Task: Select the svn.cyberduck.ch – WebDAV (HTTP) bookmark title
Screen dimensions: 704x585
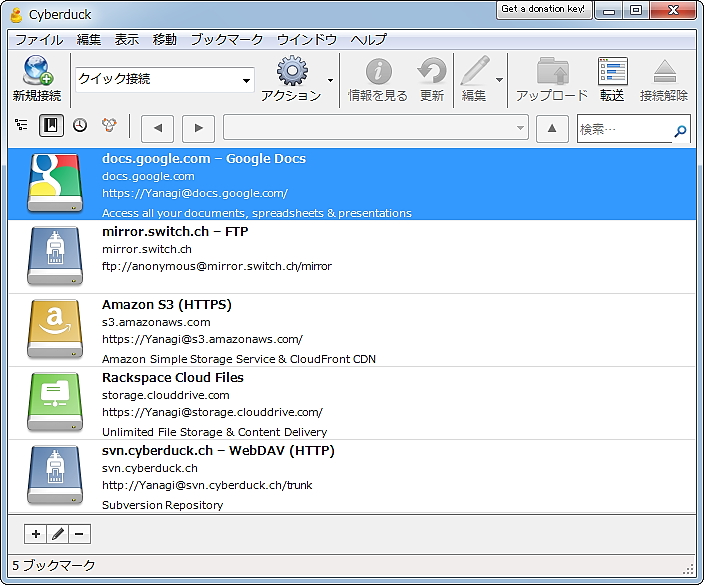Action: 218,451
